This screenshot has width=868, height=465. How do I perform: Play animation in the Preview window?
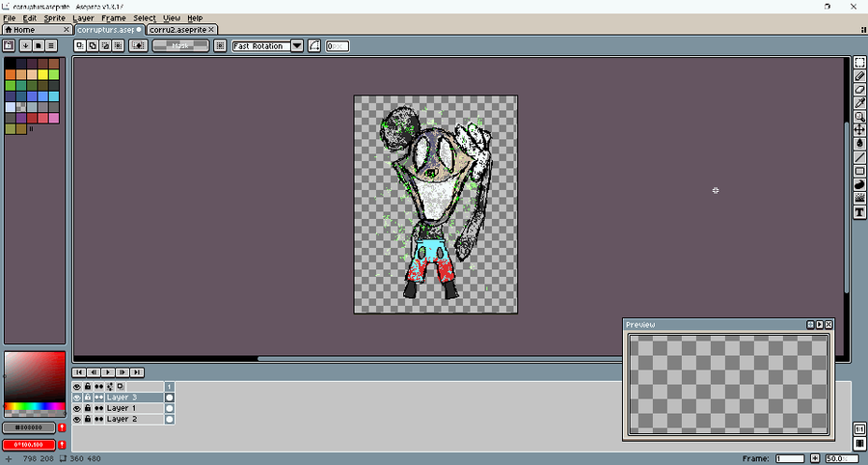pos(819,325)
